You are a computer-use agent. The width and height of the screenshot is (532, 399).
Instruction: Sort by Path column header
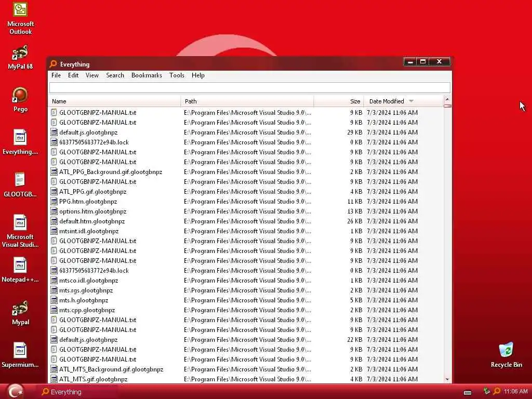click(x=247, y=101)
